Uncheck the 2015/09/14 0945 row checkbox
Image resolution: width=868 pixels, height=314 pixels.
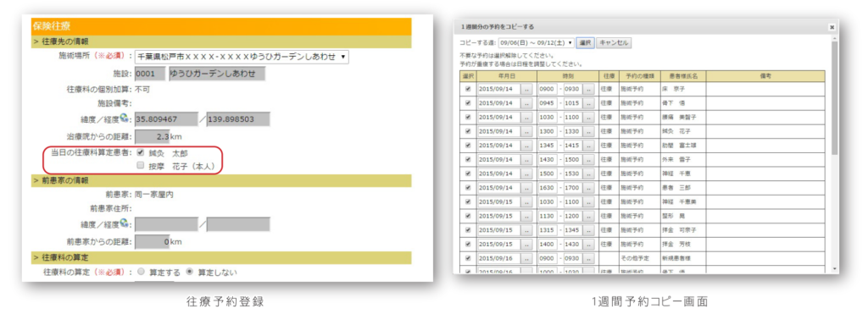click(x=468, y=102)
